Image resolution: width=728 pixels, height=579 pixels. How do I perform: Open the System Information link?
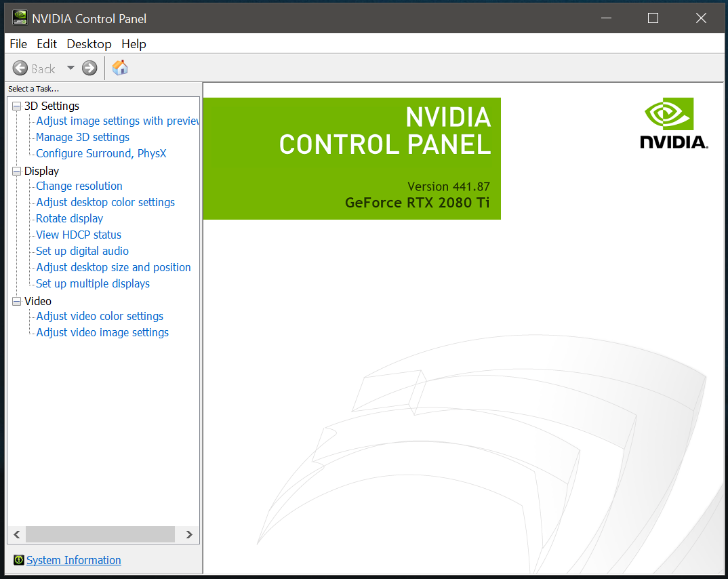click(74, 560)
